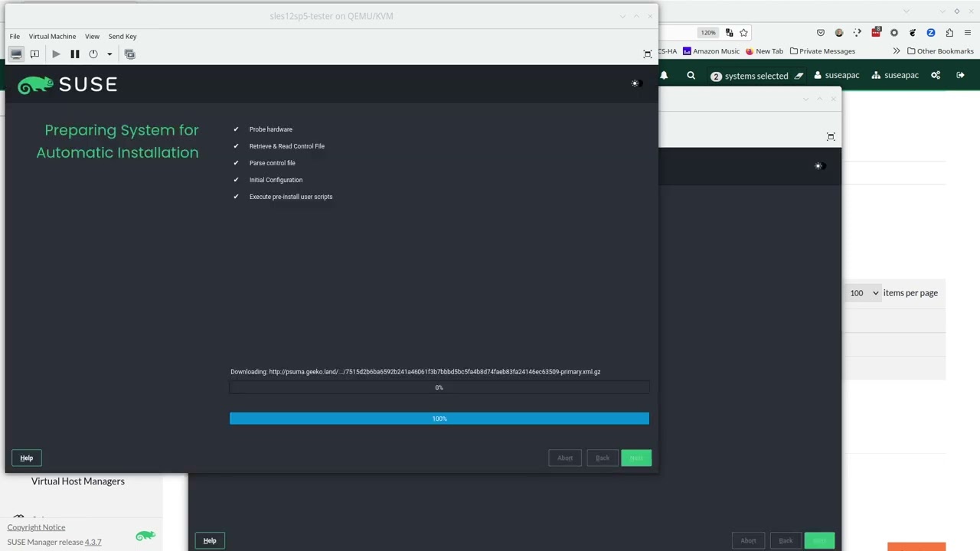Switch sles12sp5-tester window to fullscreen view icon
This screenshot has height=551, width=980.
(648, 54)
